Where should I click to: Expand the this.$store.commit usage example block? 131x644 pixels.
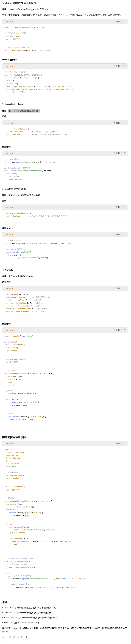pos(124,153)
